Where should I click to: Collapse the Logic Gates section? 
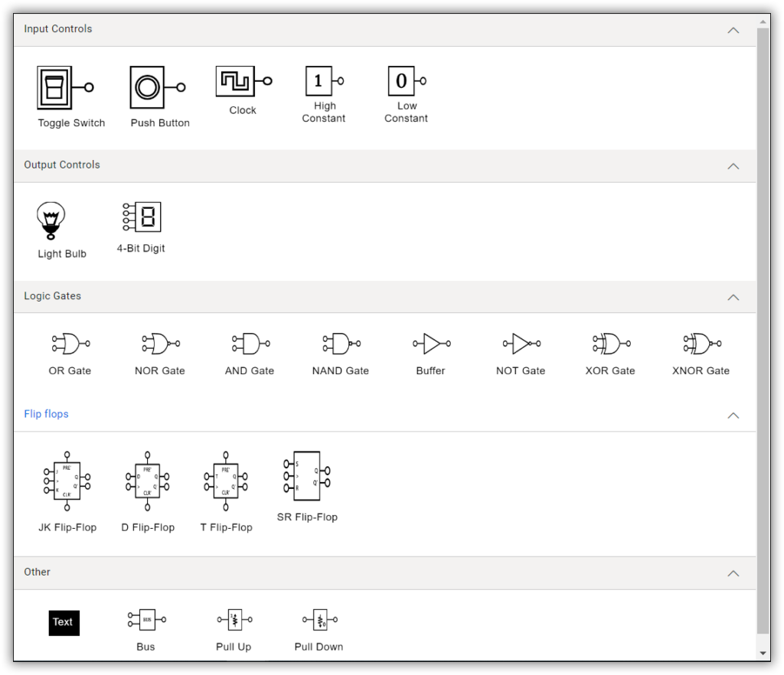coord(733,297)
